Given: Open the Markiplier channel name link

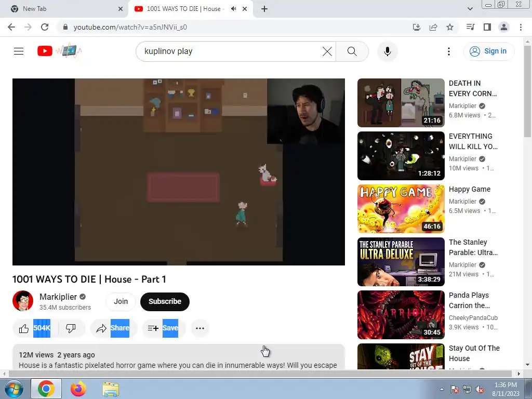Looking at the screenshot, I should [x=58, y=297].
